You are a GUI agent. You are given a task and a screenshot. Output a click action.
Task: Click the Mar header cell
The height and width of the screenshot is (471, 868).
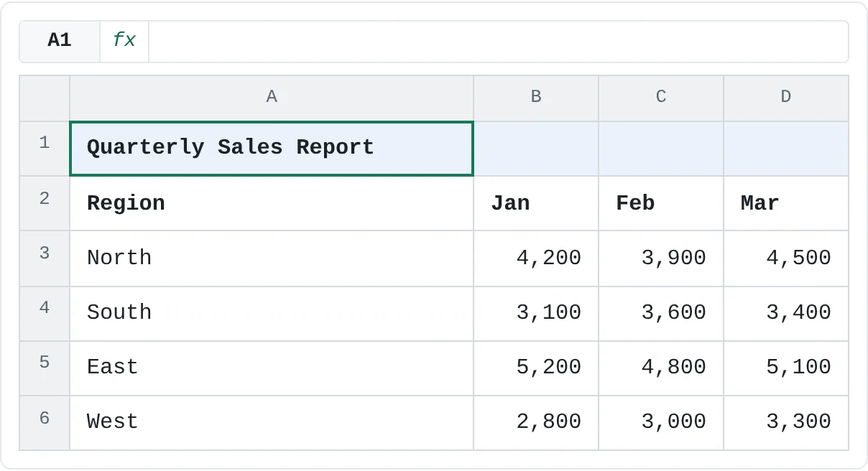coord(786,203)
